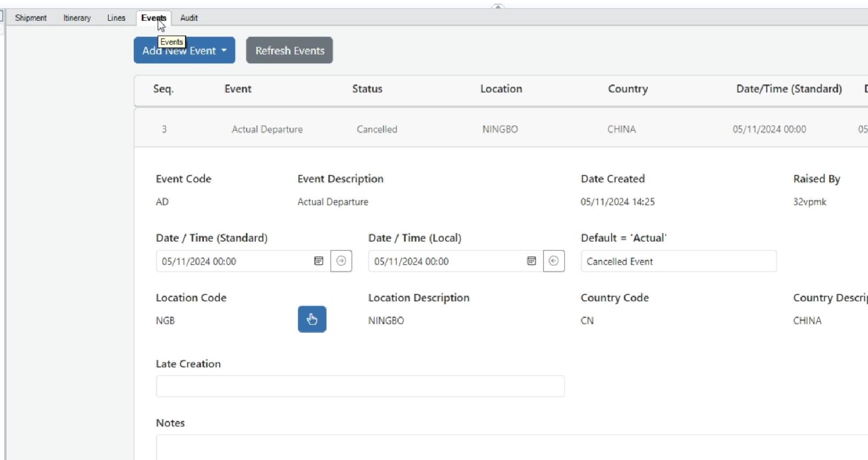The width and height of the screenshot is (868, 460).
Task: Go to the Lines tab
Action: tap(116, 18)
